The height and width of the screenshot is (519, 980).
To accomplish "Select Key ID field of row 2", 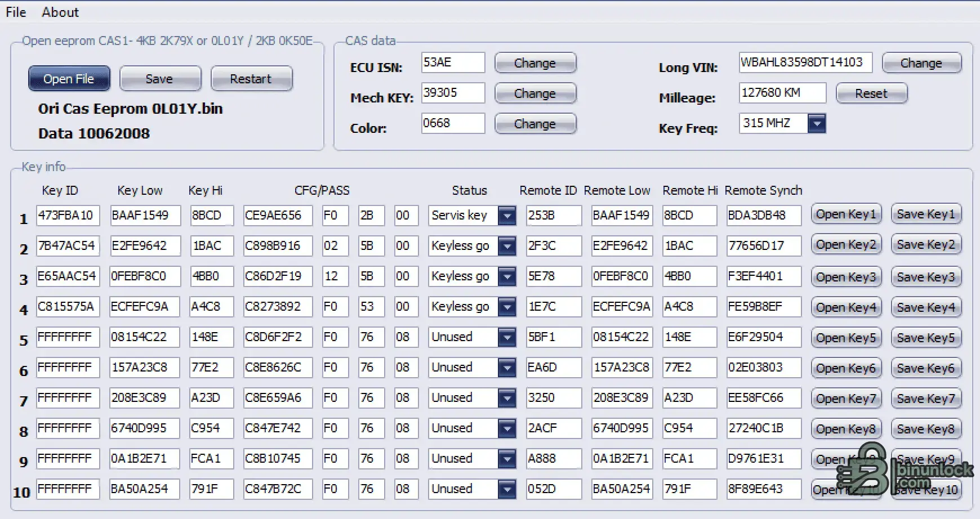I will point(68,246).
